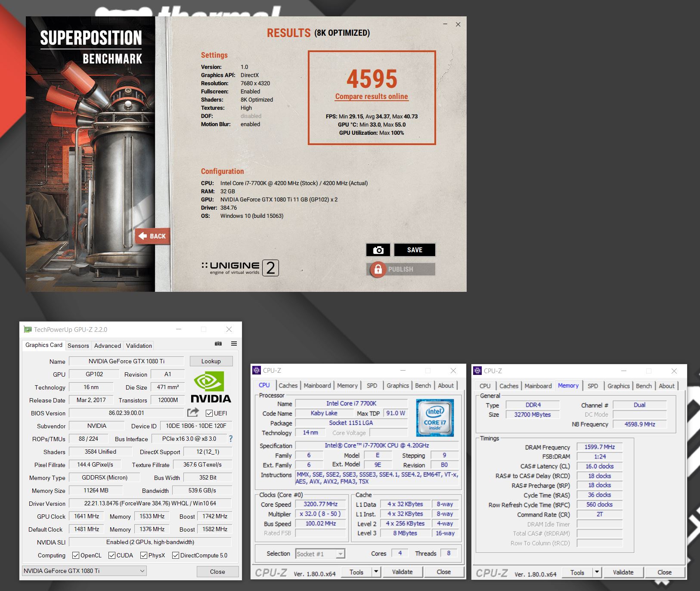
Task: Click Validate in left CPU-Z window
Action: 402,572
